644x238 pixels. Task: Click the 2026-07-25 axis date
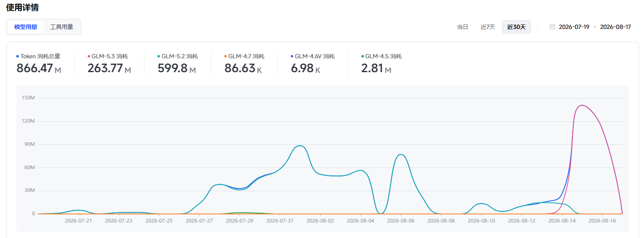[159, 221]
